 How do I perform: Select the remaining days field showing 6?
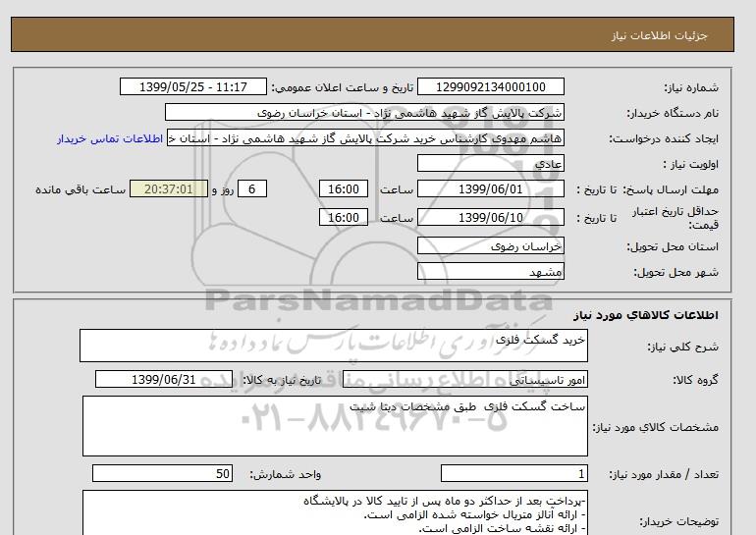(x=251, y=188)
